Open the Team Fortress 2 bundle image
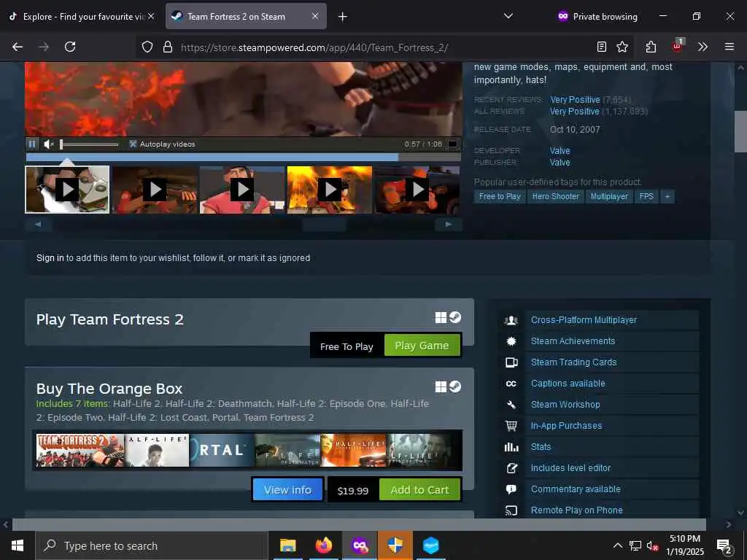This screenshot has height=560, width=747. coord(80,450)
